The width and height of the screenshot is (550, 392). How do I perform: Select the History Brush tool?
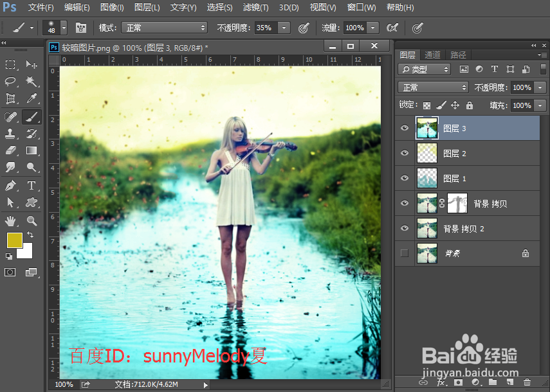(32, 134)
